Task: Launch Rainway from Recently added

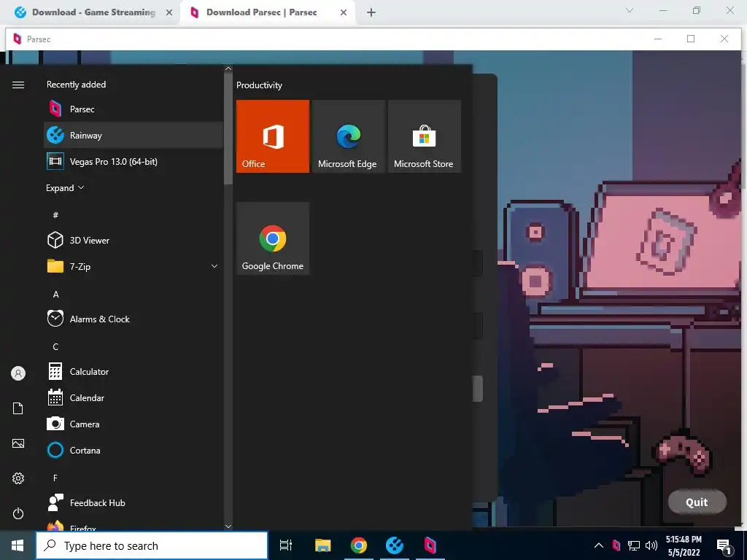Action: point(133,135)
